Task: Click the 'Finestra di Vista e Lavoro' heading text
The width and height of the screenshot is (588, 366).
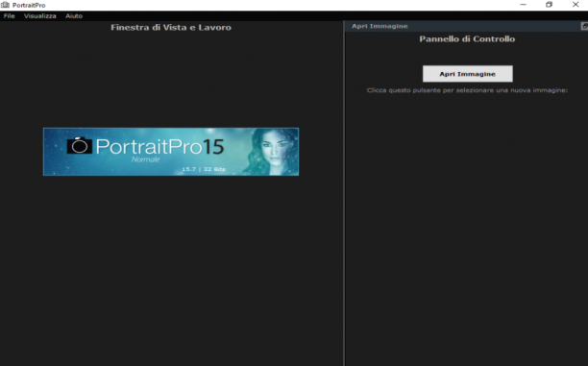Action: (x=171, y=27)
